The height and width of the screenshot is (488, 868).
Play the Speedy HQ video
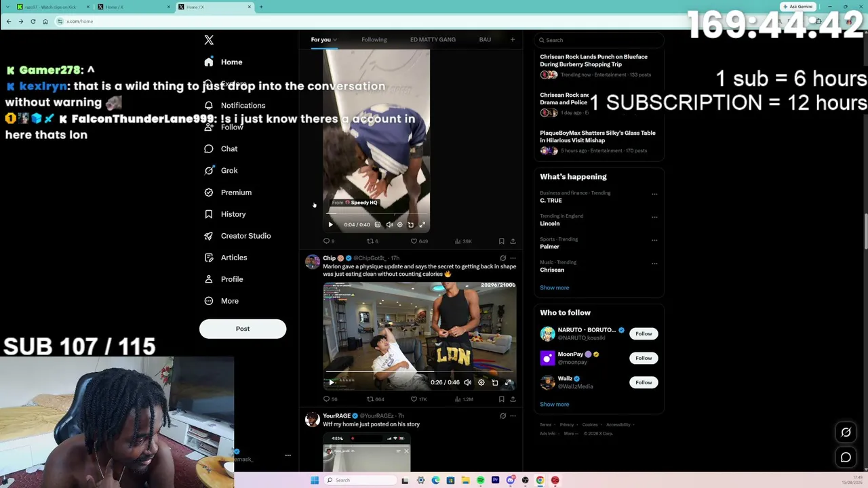tap(331, 224)
